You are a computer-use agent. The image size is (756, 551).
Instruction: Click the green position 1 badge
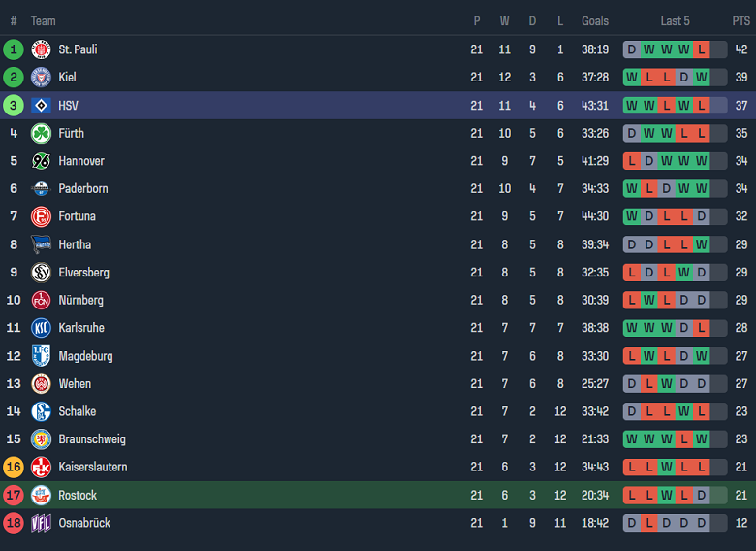(x=14, y=49)
